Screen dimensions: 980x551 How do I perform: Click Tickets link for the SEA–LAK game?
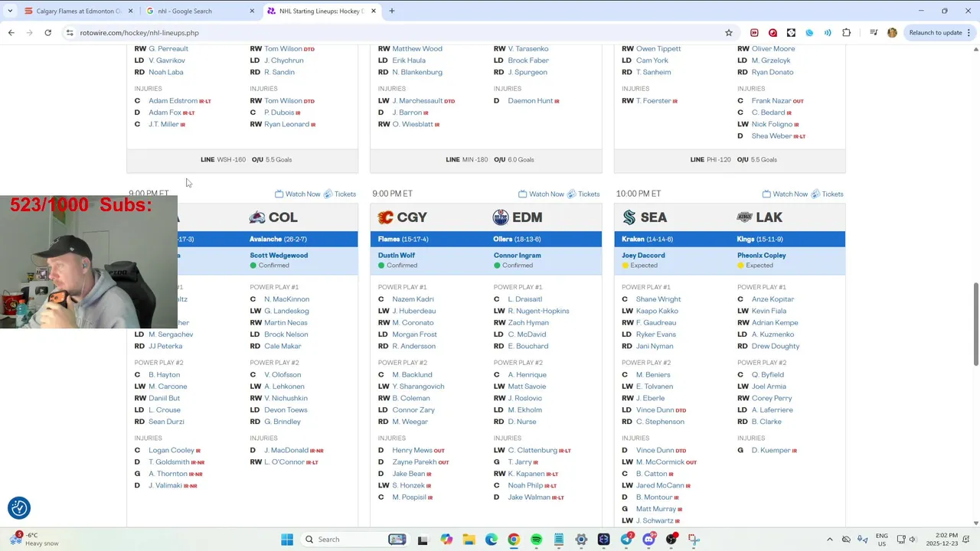click(x=828, y=194)
